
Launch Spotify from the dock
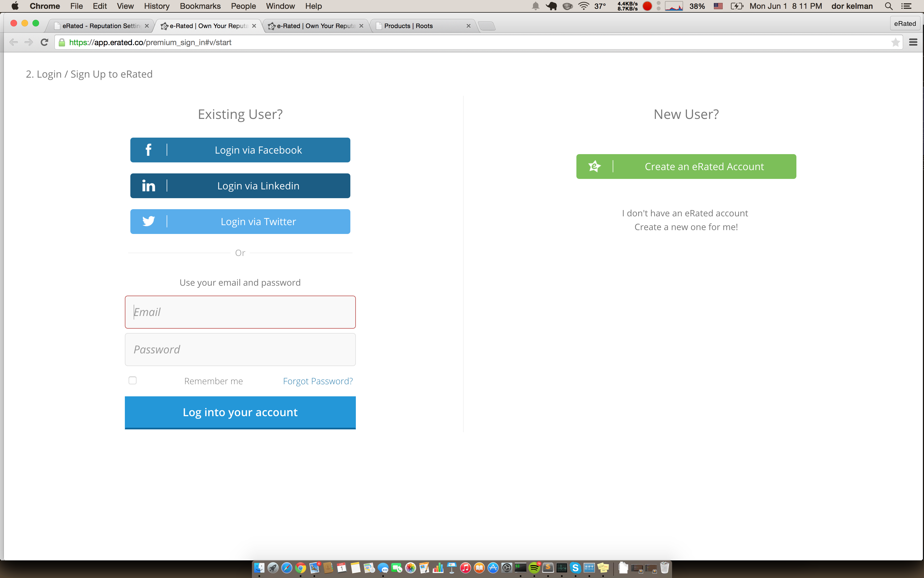(x=534, y=568)
